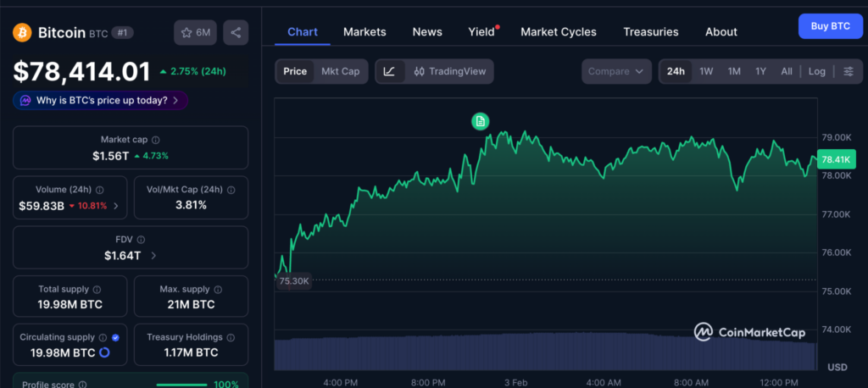The height and width of the screenshot is (388, 868).
Task: Select the line chart icon
Action: click(389, 71)
